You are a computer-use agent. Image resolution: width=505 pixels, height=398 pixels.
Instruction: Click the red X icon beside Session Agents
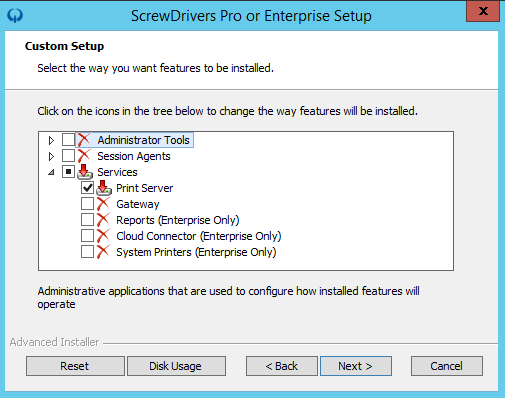[x=84, y=156]
